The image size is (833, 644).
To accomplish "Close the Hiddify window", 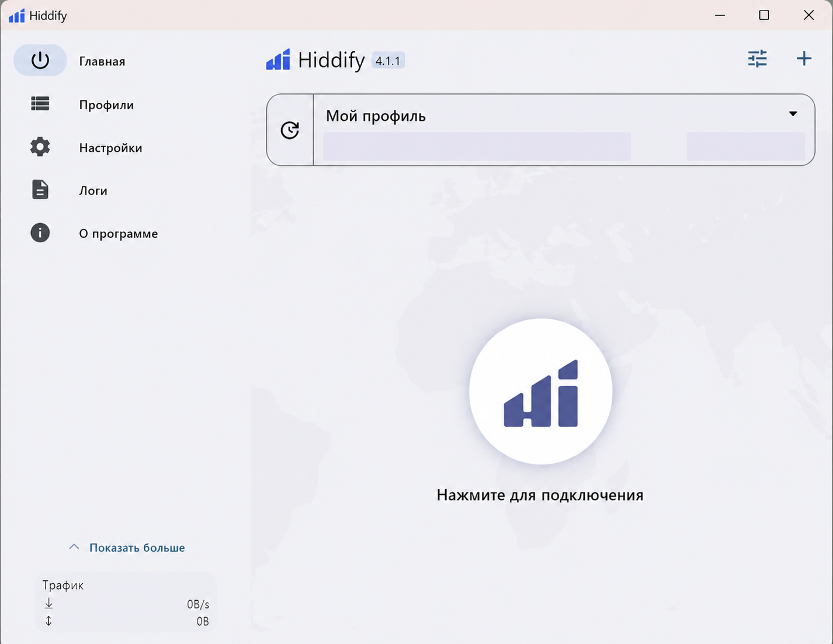I will pyautogui.click(x=808, y=15).
